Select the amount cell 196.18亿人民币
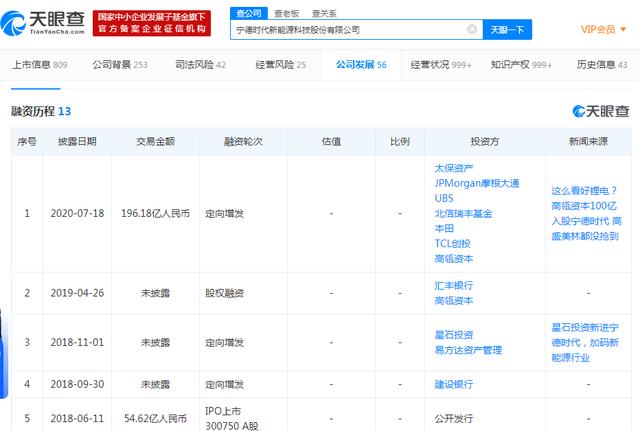 (156, 213)
